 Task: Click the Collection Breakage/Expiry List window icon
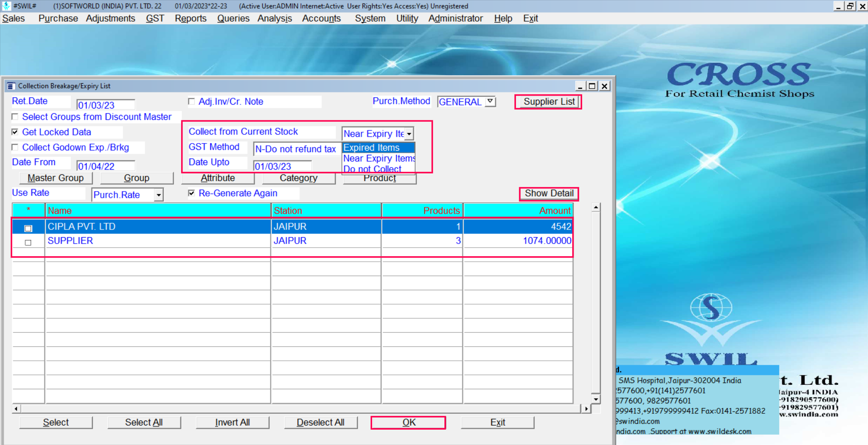[x=11, y=86]
